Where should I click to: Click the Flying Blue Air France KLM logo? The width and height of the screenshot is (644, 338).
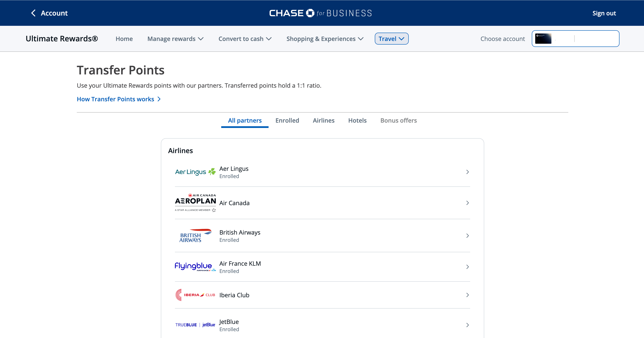coord(195,266)
